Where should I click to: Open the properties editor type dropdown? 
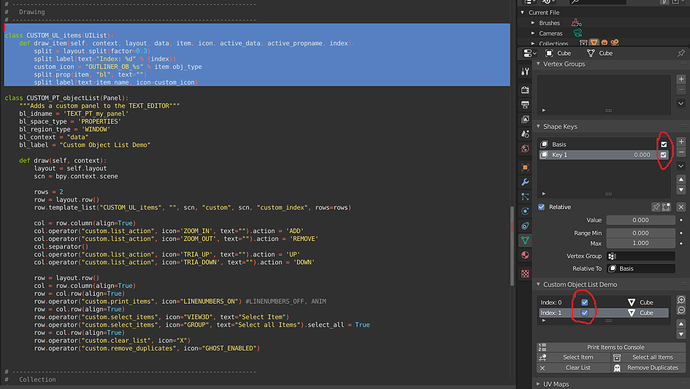[x=529, y=53]
